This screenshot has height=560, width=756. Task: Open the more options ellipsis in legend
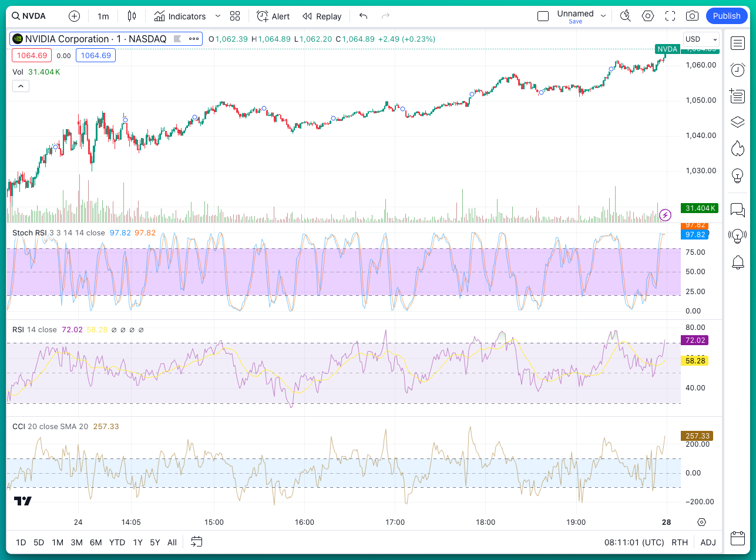tap(194, 39)
